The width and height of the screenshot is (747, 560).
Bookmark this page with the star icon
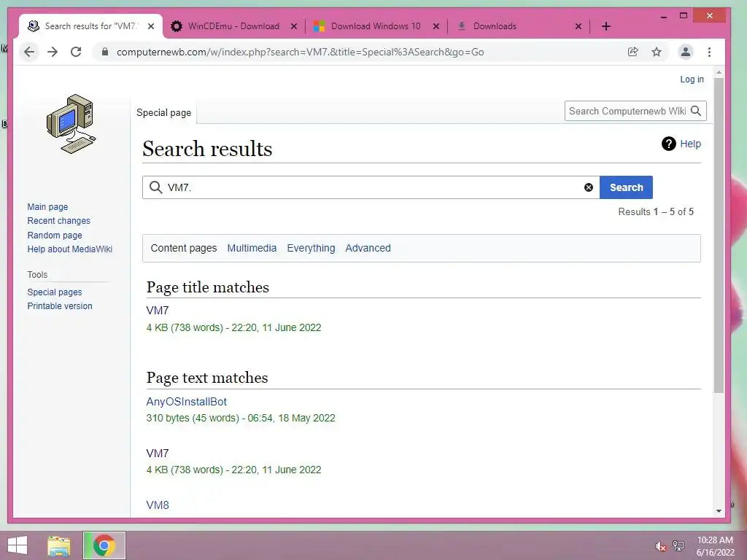657,52
